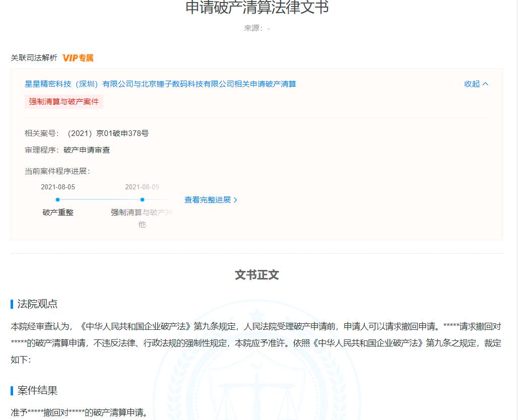Click the 文书正文 section heading
This screenshot has height=420, width=518.
257,275
